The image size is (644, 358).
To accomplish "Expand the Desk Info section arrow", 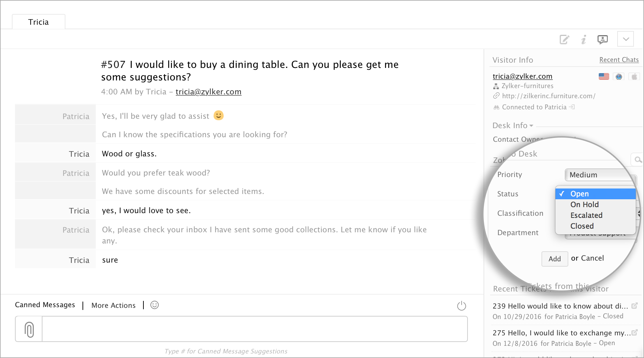I will 531,126.
